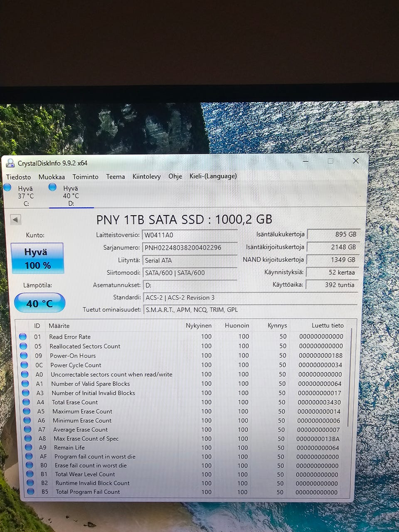The image size is (399, 532).
Task: Click the previous disk arrow button
Action: 15,219
